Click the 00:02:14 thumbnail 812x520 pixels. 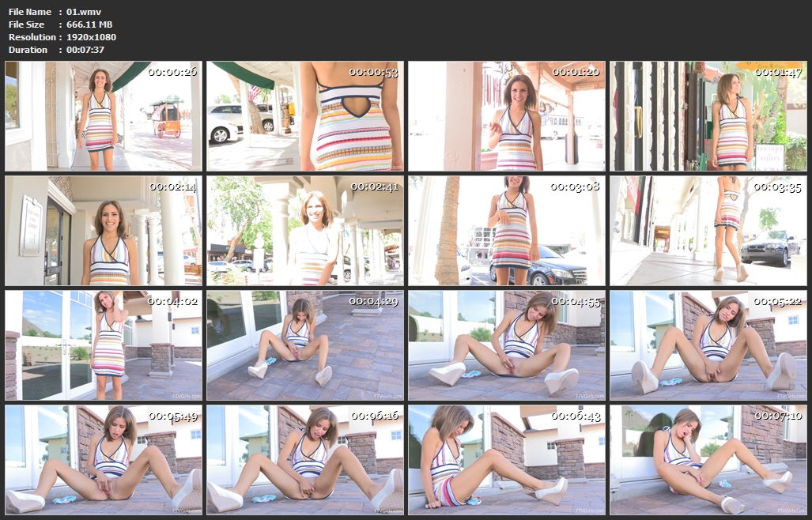pos(104,231)
